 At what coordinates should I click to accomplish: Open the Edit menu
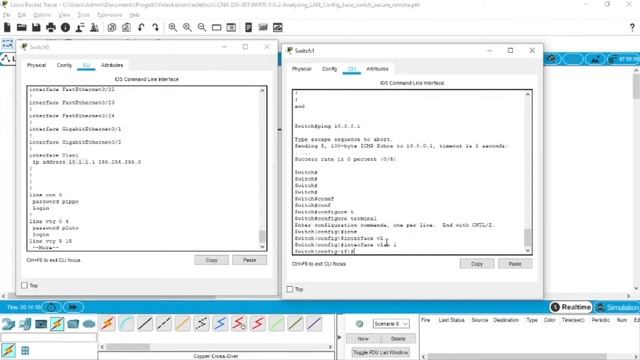tap(22, 15)
